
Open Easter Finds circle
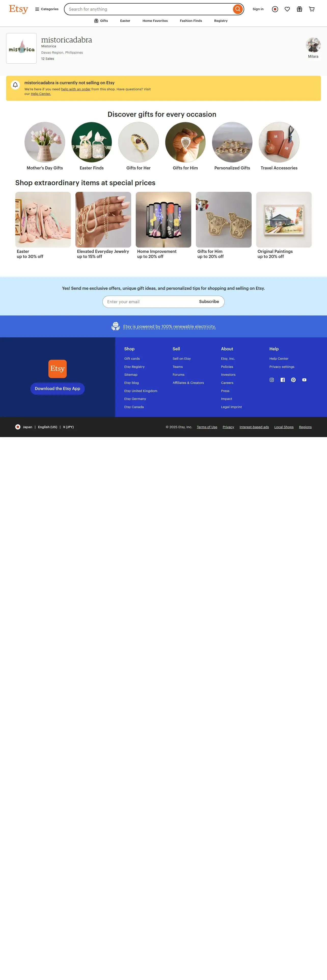[x=91, y=142]
